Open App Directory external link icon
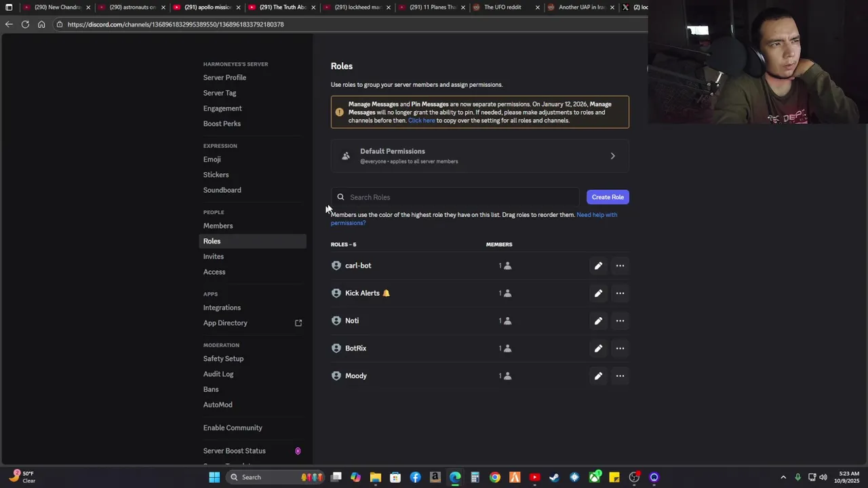 point(298,323)
